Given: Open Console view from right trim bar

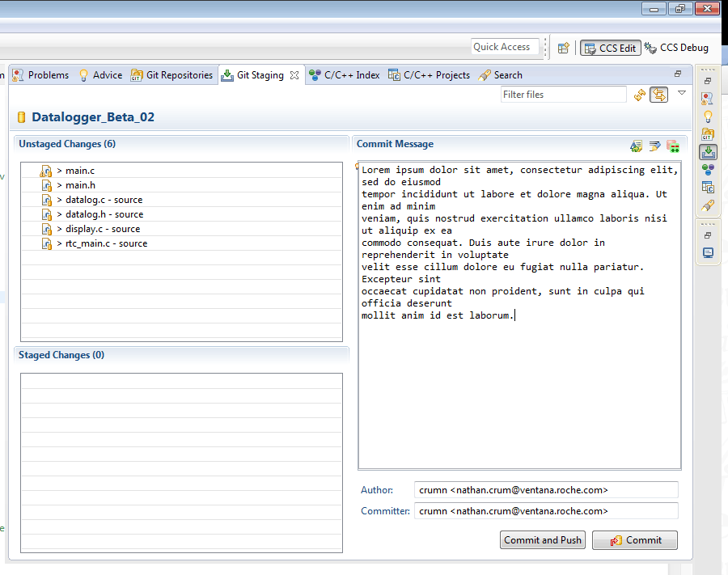Looking at the screenshot, I should (x=708, y=253).
